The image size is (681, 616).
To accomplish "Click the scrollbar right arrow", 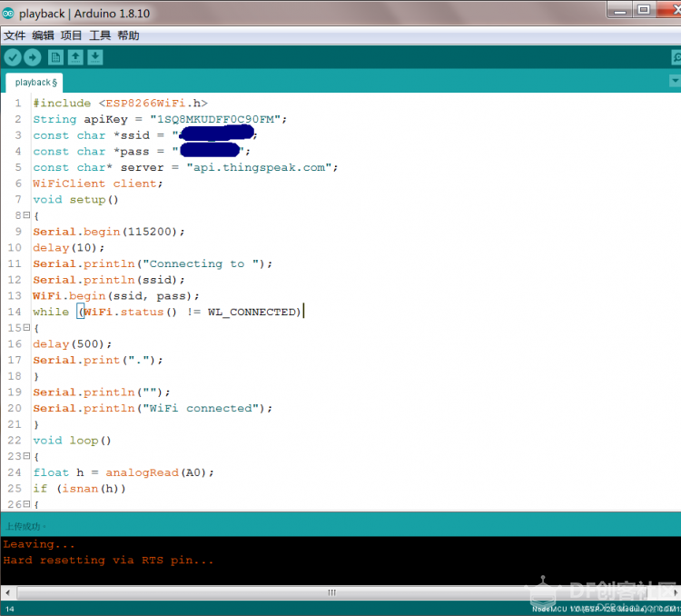I will (x=676, y=592).
